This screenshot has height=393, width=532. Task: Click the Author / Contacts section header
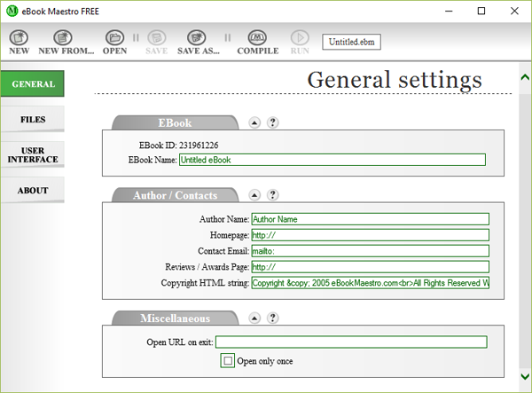(175, 195)
